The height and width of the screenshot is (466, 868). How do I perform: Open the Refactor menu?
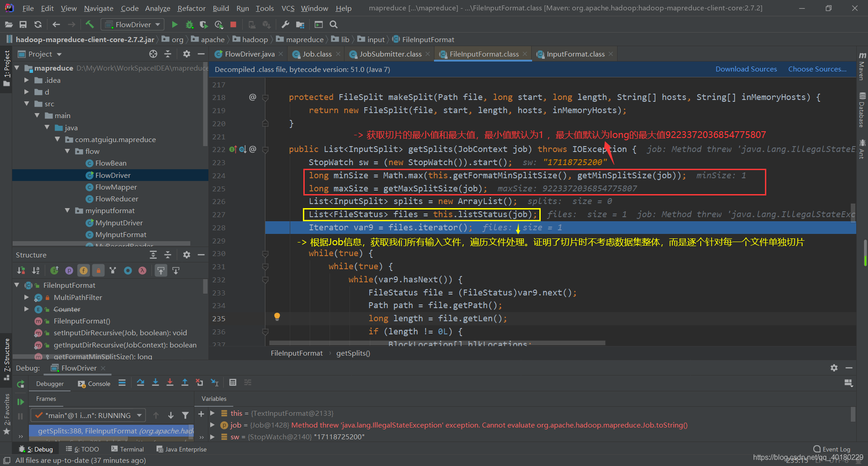191,8
